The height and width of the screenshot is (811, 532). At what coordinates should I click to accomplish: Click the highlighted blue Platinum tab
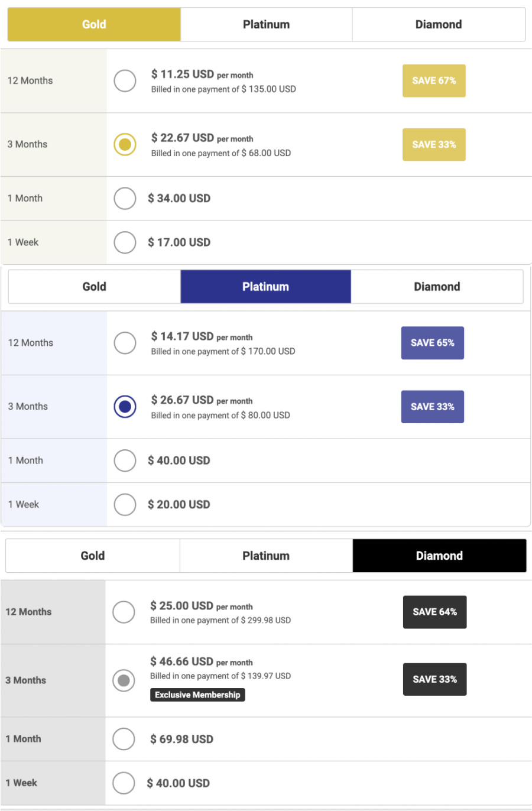point(265,287)
